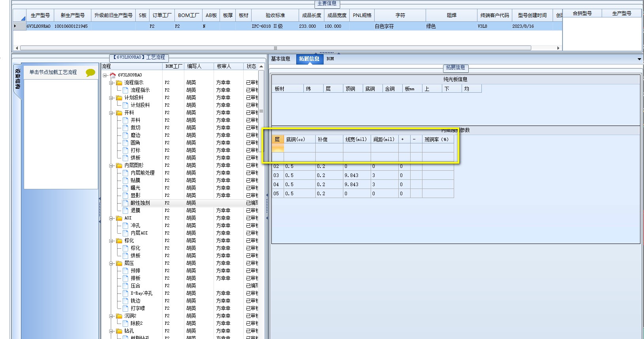
Task: Collapse the 棕化 folder expander
Action: [111, 240]
